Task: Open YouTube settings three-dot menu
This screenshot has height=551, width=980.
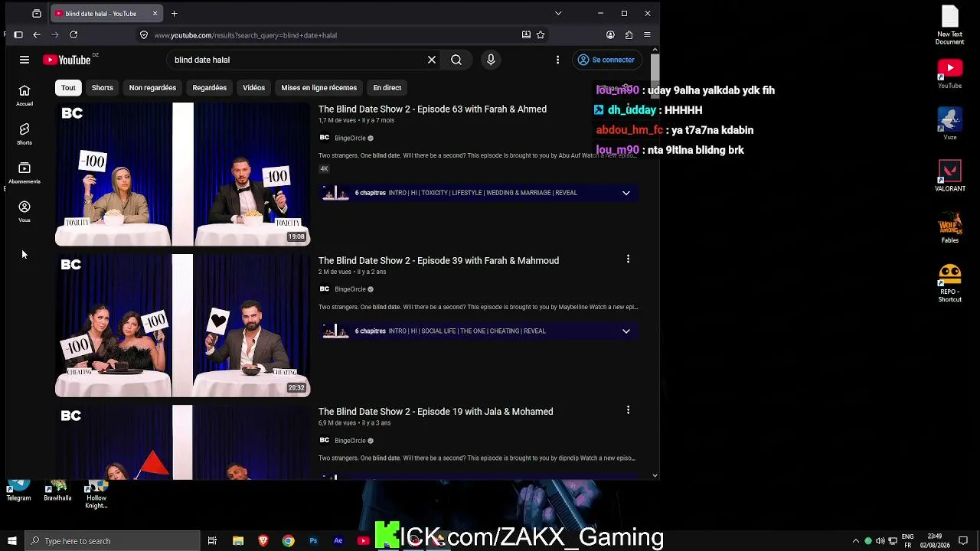Action: (x=557, y=60)
